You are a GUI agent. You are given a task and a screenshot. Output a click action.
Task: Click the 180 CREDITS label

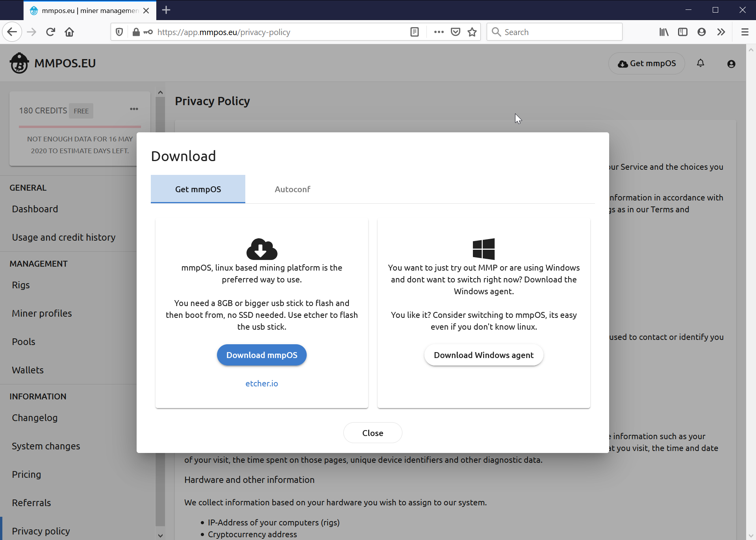[43, 111]
